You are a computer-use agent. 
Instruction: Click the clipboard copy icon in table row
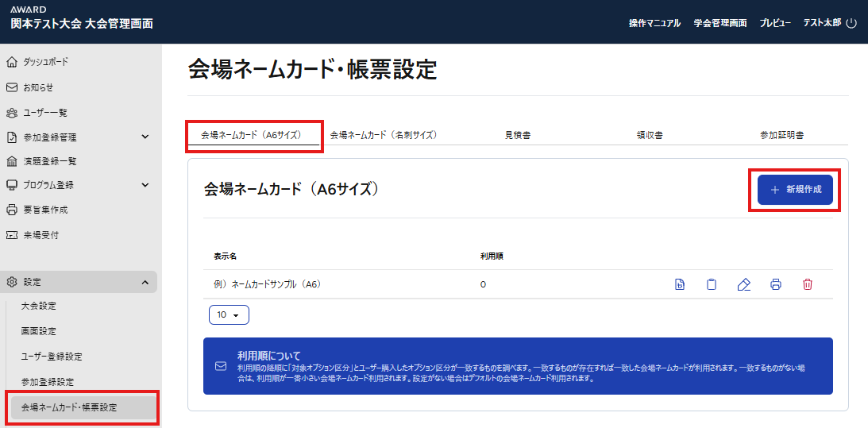click(712, 284)
